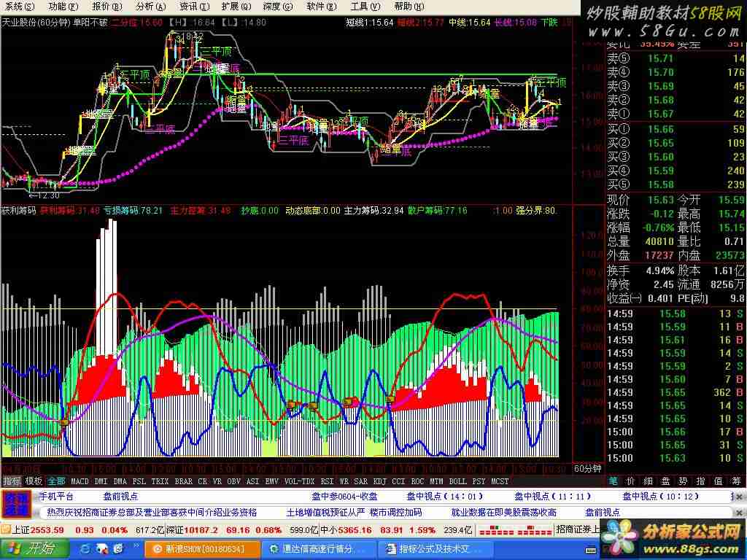Switch to the BRAR indicator
Viewport: 747px width, 560px height.
pyautogui.click(x=183, y=481)
